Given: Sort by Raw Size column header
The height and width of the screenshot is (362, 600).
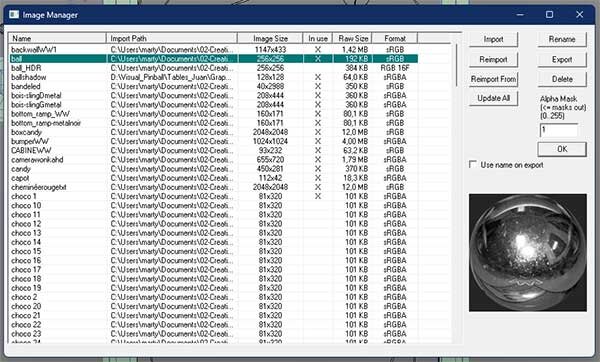Looking at the screenshot, I should click(x=353, y=38).
